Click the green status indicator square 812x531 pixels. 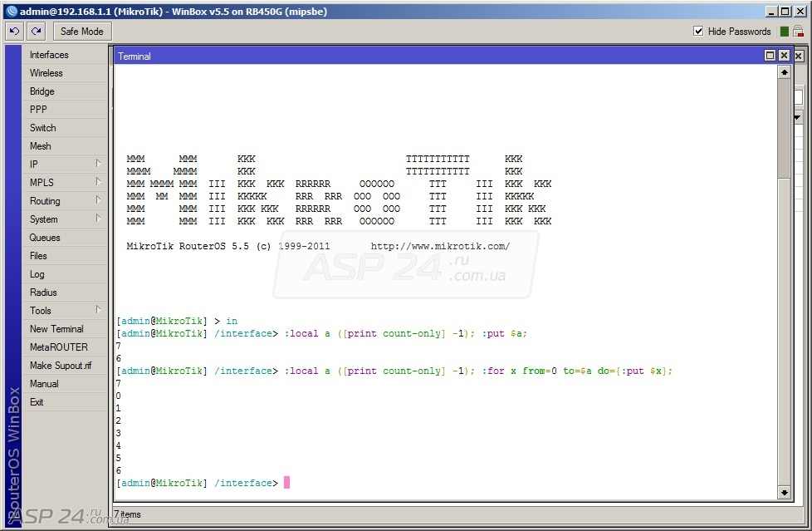point(784,32)
